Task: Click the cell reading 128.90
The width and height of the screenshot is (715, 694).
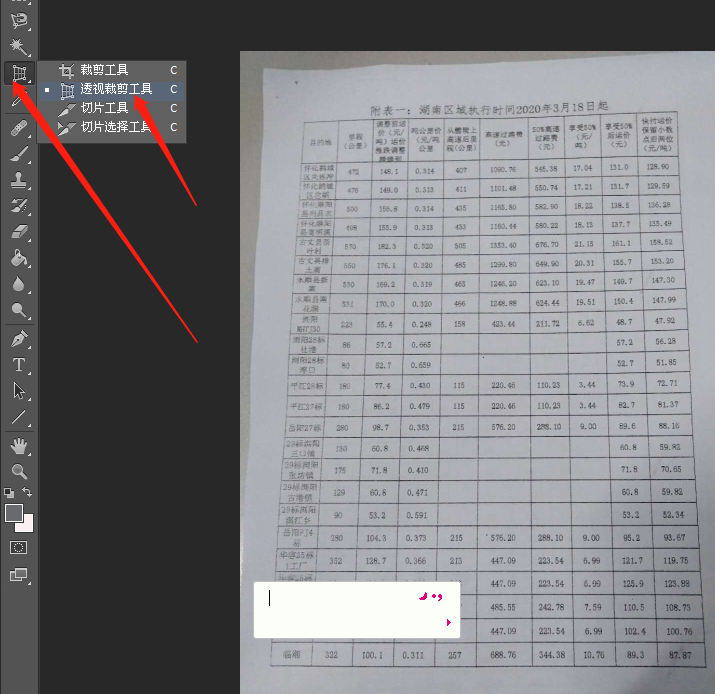Action: click(658, 167)
